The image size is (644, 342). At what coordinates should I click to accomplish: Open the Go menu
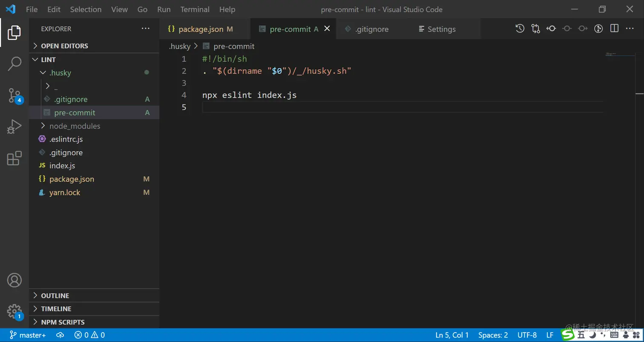(143, 9)
